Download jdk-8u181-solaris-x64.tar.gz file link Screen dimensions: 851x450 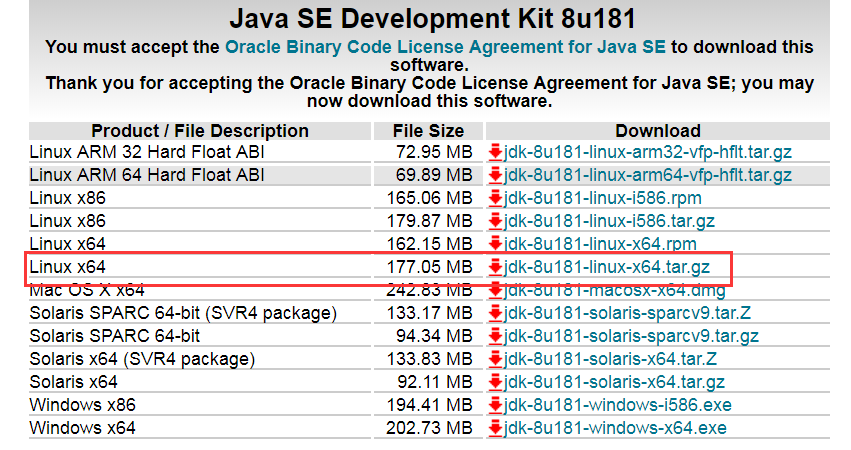pyautogui.click(x=614, y=382)
